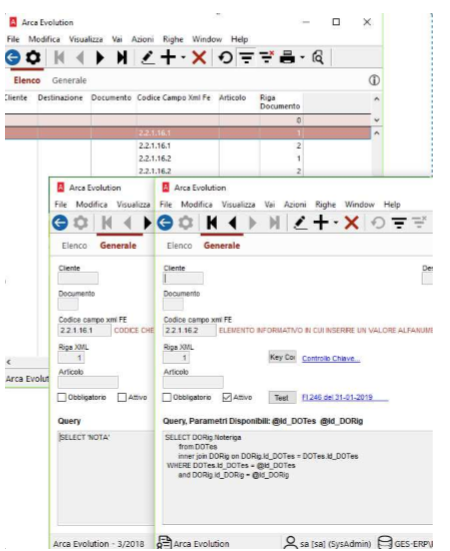Viewport: 450px width, 551px height.
Task: Open Azioni menu in top window
Action: point(143,39)
